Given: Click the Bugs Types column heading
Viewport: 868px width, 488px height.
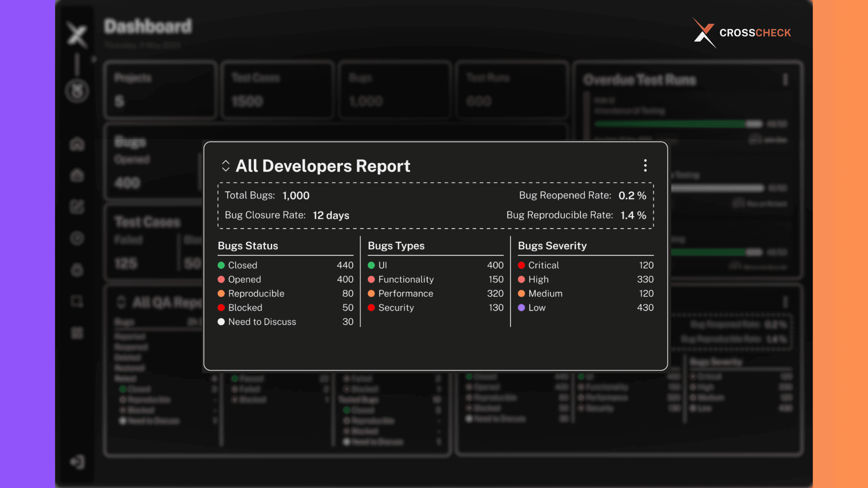Looking at the screenshot, I should (396, 246).
